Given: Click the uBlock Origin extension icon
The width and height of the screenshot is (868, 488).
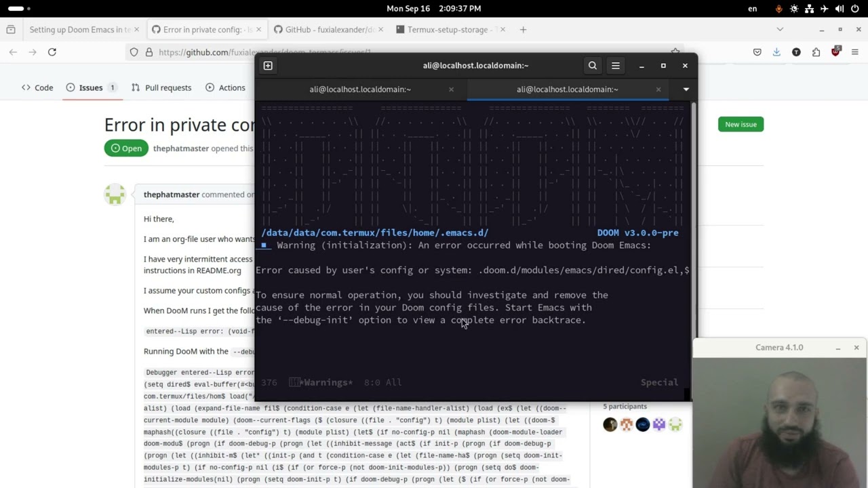Looking at the screenshot, I should [835, 52].
